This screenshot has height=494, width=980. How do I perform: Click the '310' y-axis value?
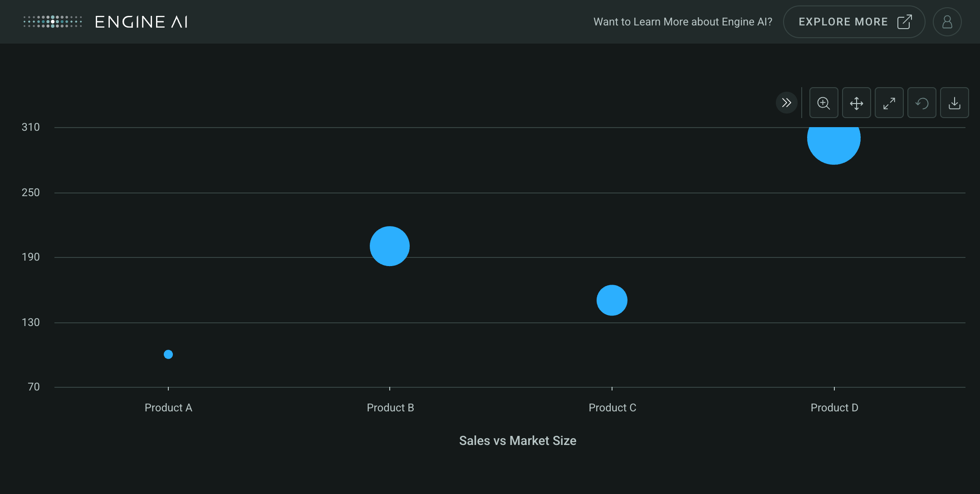click(x=31, y=127)
